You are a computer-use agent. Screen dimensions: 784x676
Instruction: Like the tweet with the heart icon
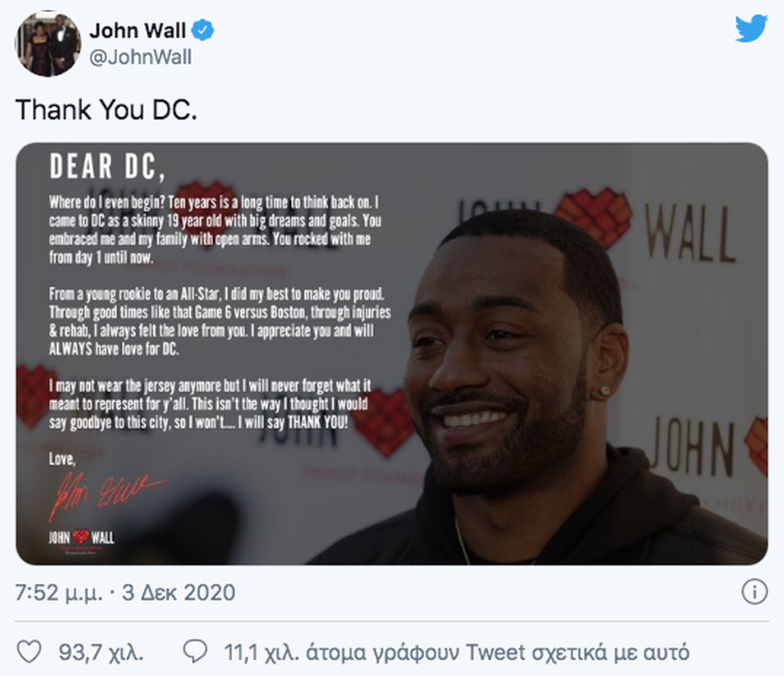click(x=29, y=652)
